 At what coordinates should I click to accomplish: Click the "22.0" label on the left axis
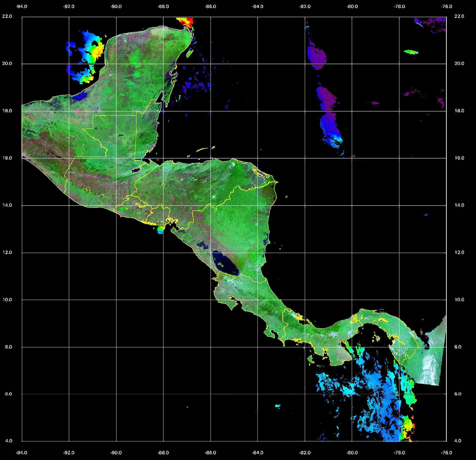click(x=7, y=16)
